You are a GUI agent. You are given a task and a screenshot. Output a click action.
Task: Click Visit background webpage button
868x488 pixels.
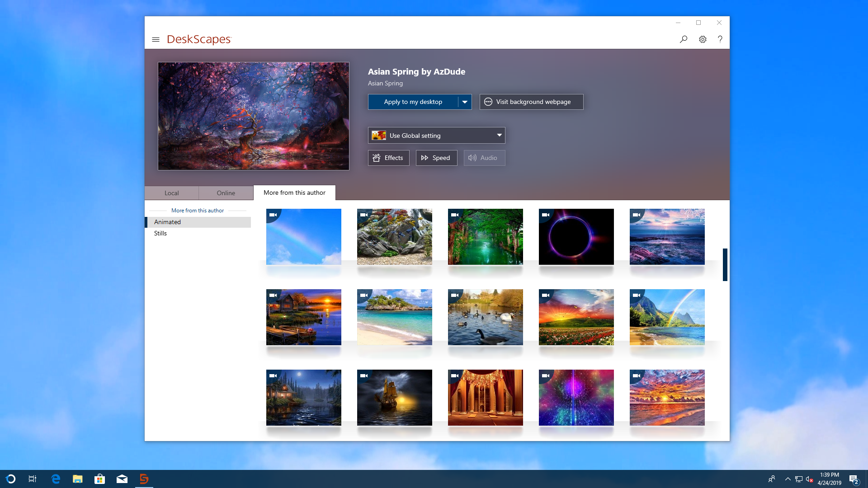click(531, 102)
